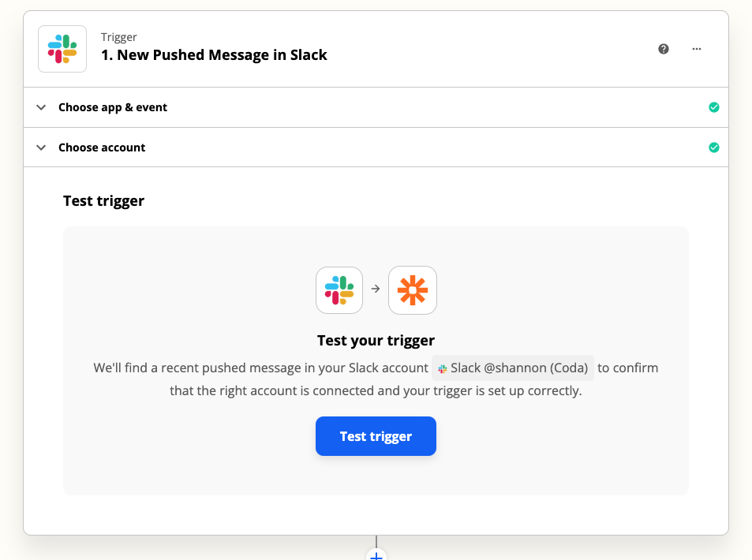The width and height of the screenshot is (752, 560).
Task: Add a step with the plus button
Action: tap(376, 555)
